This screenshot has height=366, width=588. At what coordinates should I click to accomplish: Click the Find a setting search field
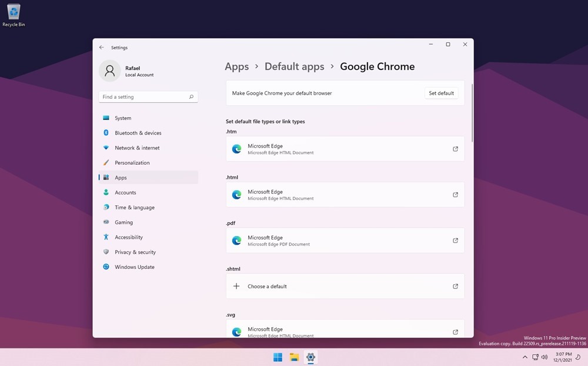148,97
